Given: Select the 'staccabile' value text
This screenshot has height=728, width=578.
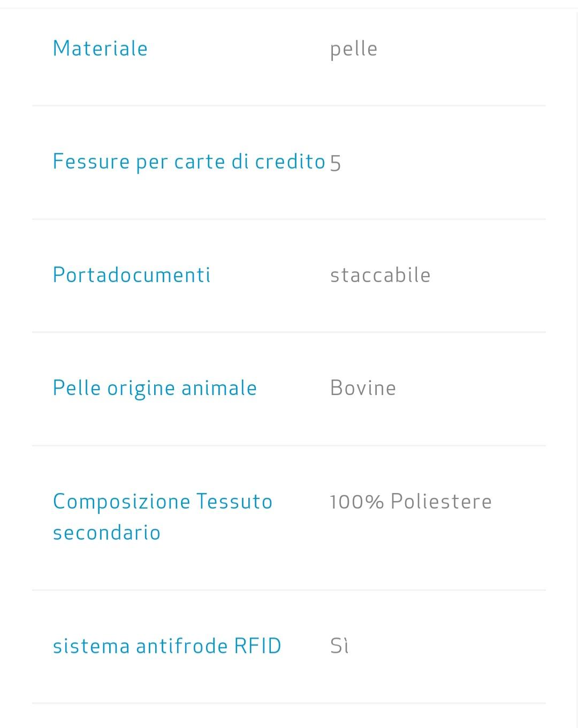Looking at the screenshot, I should pyautogui.click(x=380, y=275).
